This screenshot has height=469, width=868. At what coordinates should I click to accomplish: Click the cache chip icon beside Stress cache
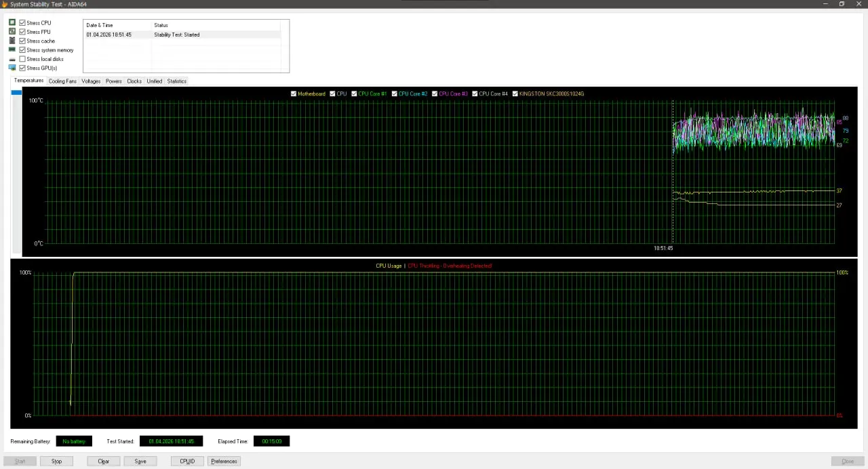point(12,41)
